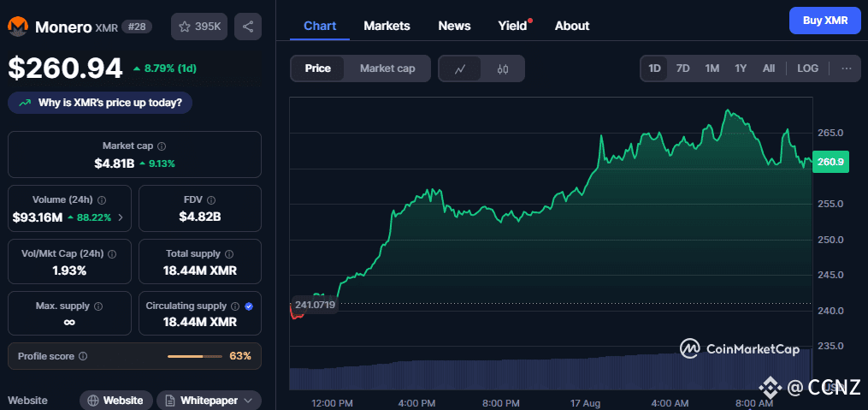
Task: Select the Market cap chart toggle
Action: (x=387, y=68)
